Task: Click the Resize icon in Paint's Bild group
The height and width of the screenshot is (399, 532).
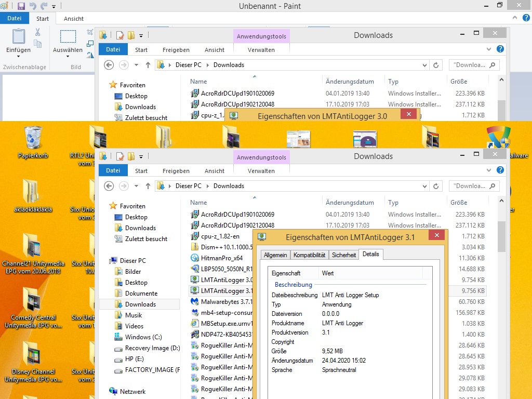Action: coord(90,44)
